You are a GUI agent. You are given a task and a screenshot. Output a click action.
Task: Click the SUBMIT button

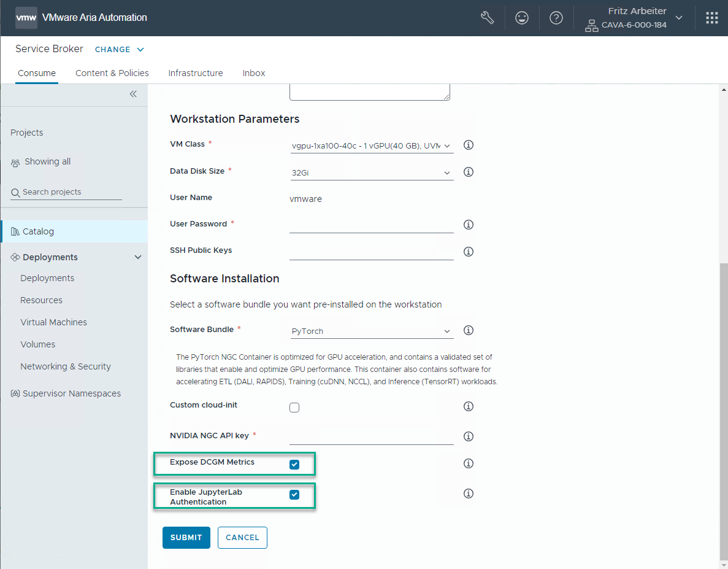pyautogui.click(x=186, y=538)
